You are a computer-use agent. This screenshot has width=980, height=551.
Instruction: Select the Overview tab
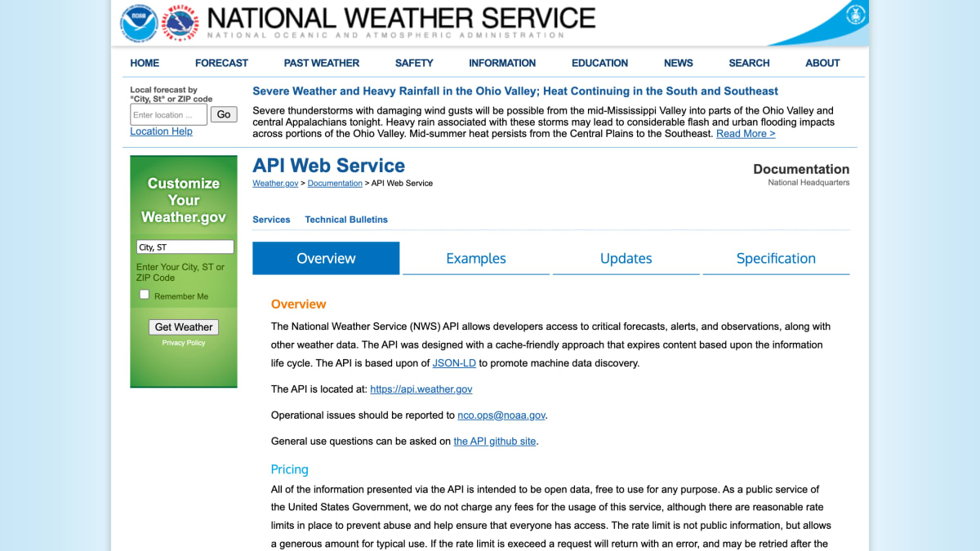(326, 258)
